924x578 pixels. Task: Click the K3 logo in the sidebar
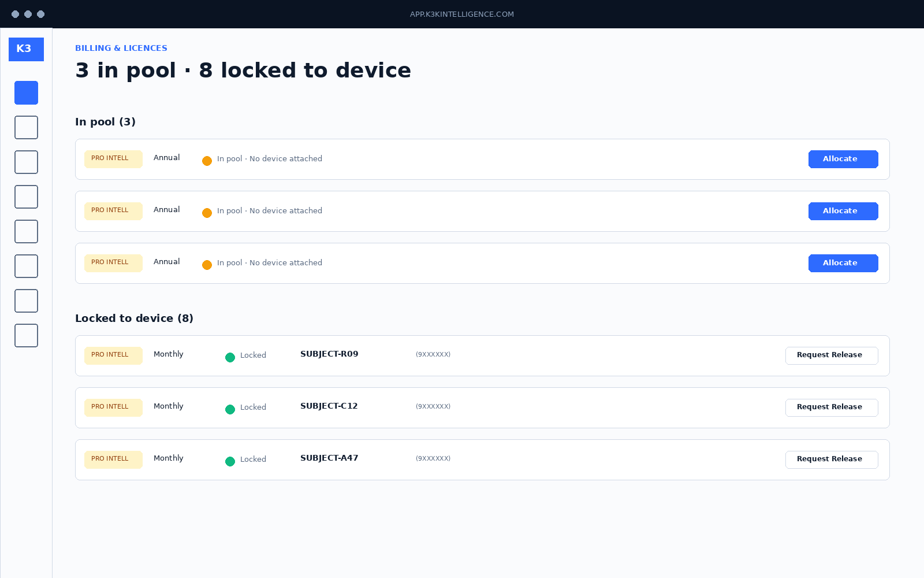tap(26, 49)
